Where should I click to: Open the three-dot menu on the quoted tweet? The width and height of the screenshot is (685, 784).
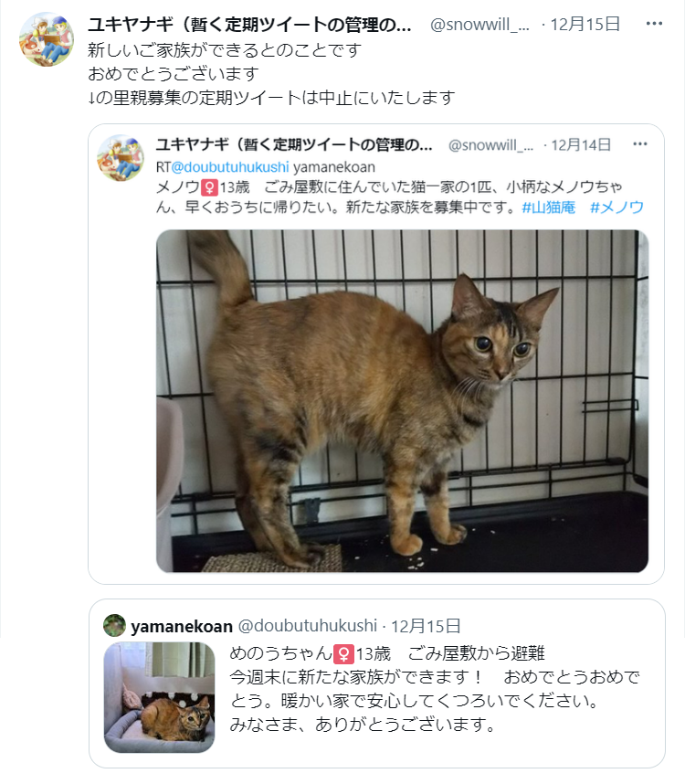(x=640, y=144)
